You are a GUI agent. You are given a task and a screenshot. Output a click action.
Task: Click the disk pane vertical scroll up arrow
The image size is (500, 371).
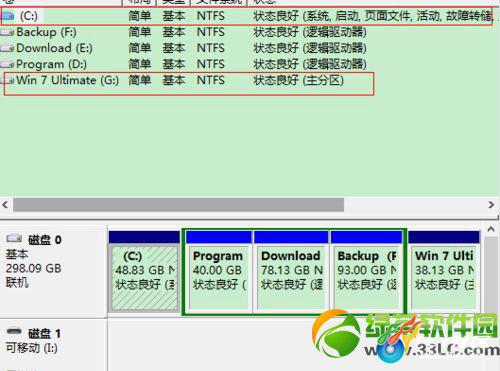[491, 229]
